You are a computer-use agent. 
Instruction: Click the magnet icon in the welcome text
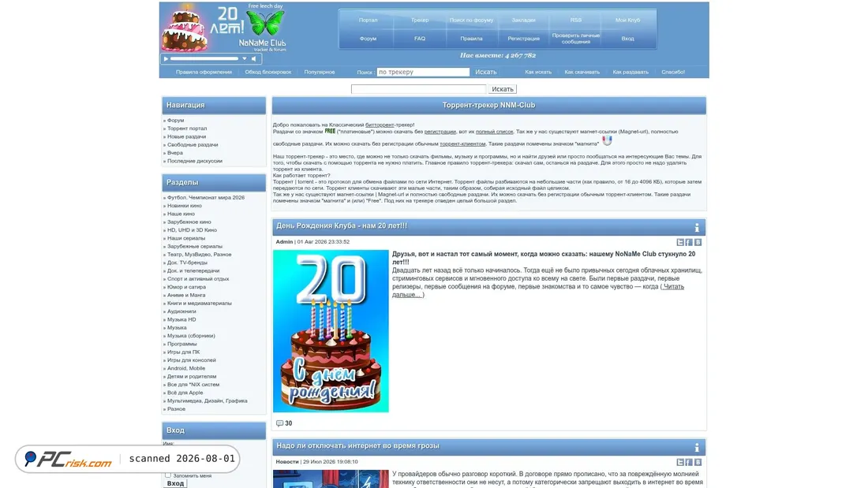click(x=608, y=141)
